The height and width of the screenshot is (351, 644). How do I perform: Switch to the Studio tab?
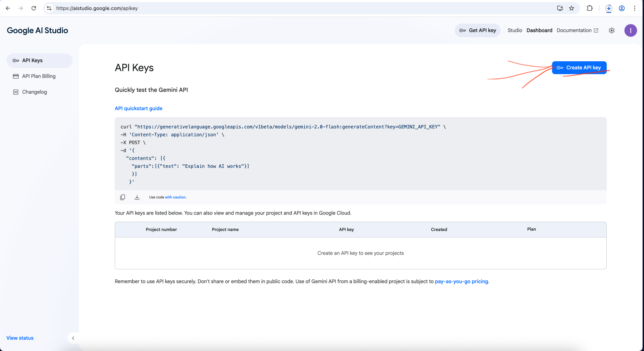pyautogui.click(x=515, y=30)
